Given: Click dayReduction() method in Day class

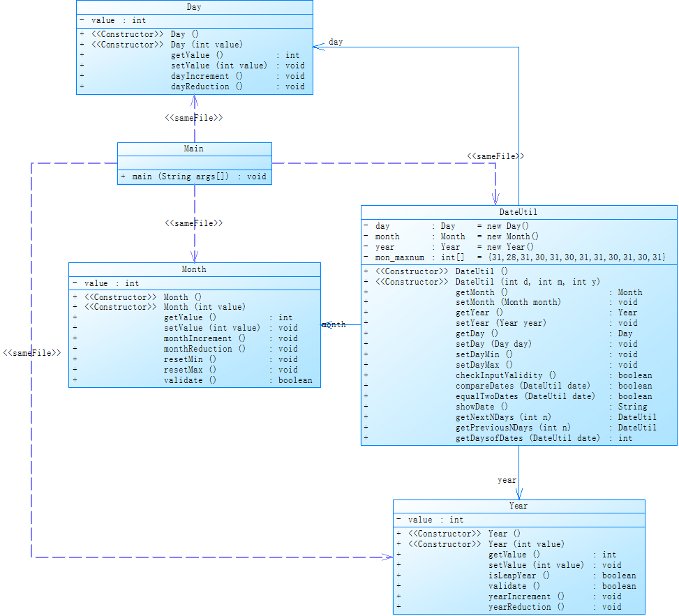Looking at the screenshot, I should pyautogui.click(x=193, y=87).
